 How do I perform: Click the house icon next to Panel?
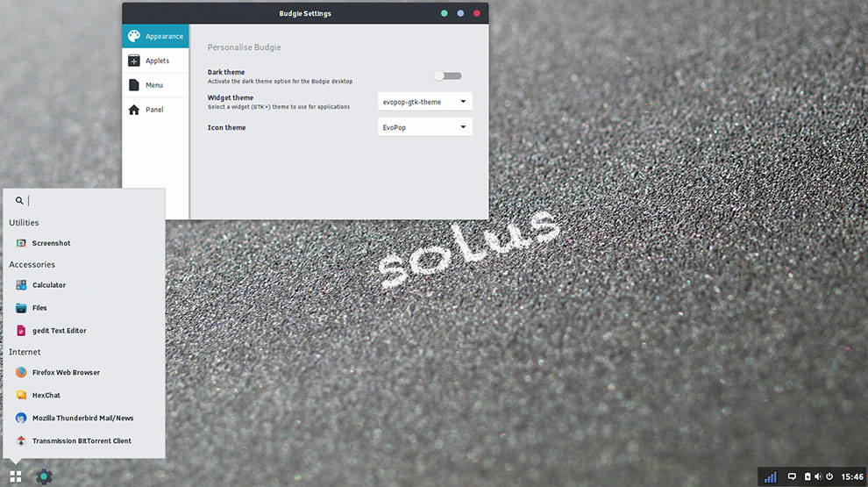(134, 110)
